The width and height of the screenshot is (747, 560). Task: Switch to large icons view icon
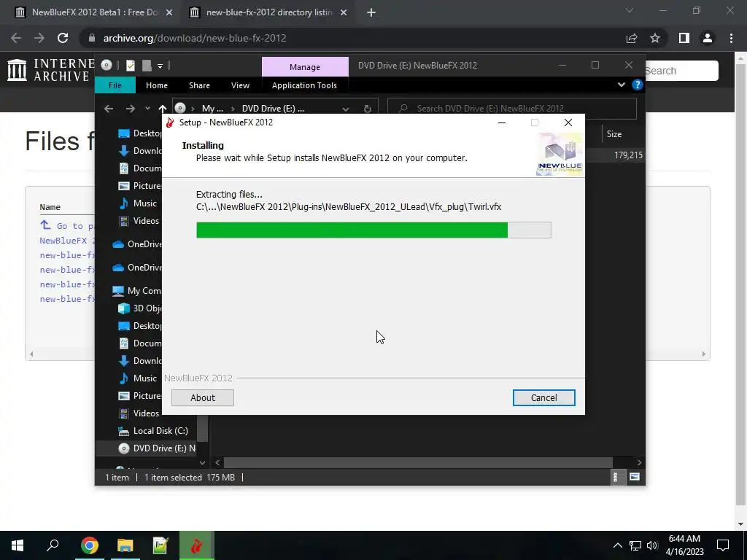[635, 477]
